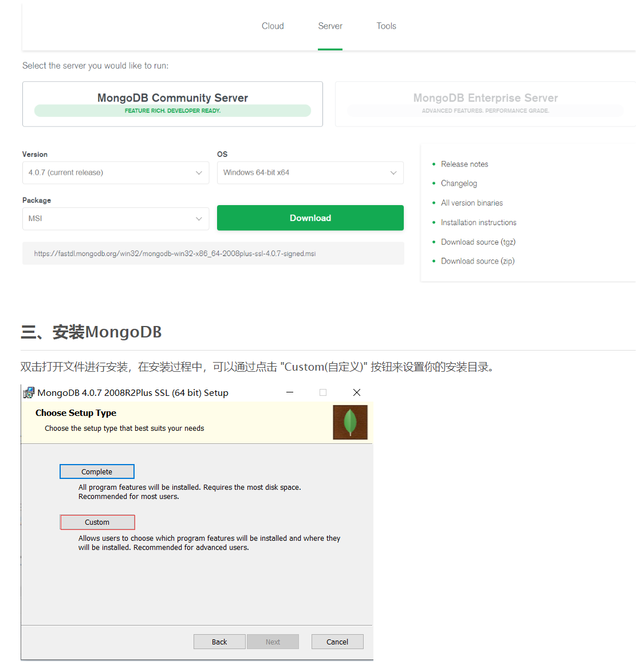Choose the MongoDB Enterprise Server card
Image resolution: width=638 pixels, height=672 pixels.
(485, 104)
